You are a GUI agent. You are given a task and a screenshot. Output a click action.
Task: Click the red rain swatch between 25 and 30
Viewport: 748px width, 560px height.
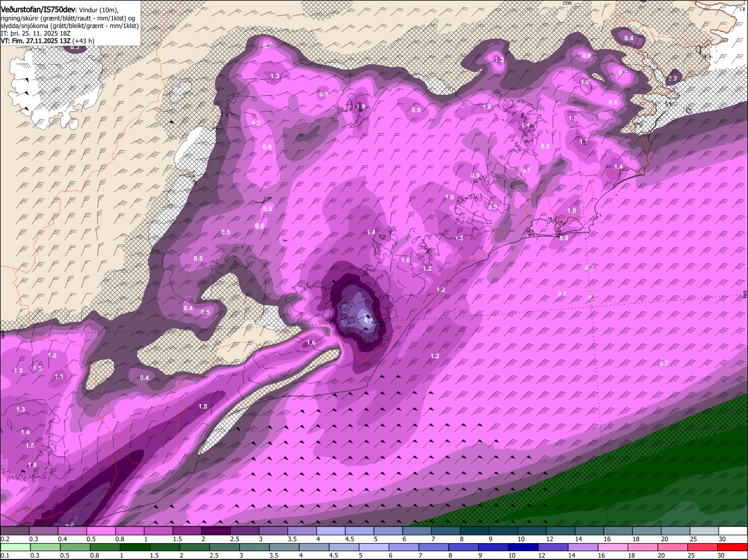(703, 547)
